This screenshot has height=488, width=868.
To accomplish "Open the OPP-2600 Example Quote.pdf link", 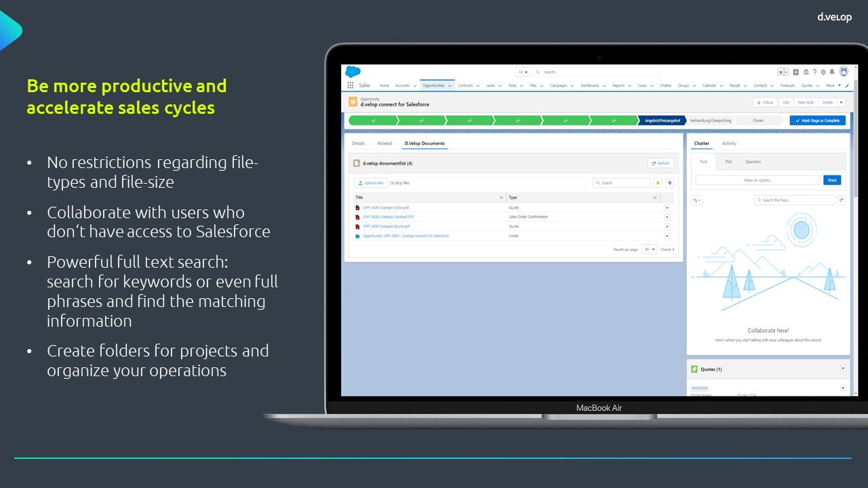I will click(x=385, y=226).
